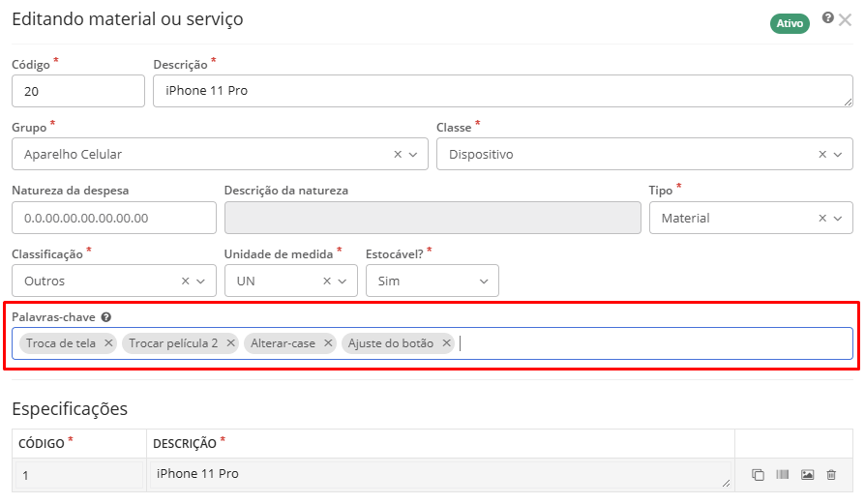The width and height of the screenshot is (865, 504).
Task: Remove the Alterar-case keyword
Action: (328, 343)
